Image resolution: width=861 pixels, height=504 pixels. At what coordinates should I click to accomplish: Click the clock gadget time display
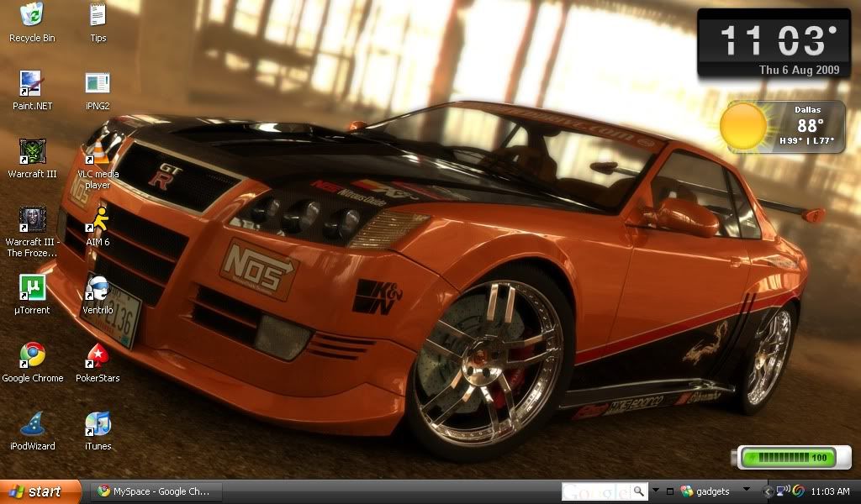[x=778, y=40]
